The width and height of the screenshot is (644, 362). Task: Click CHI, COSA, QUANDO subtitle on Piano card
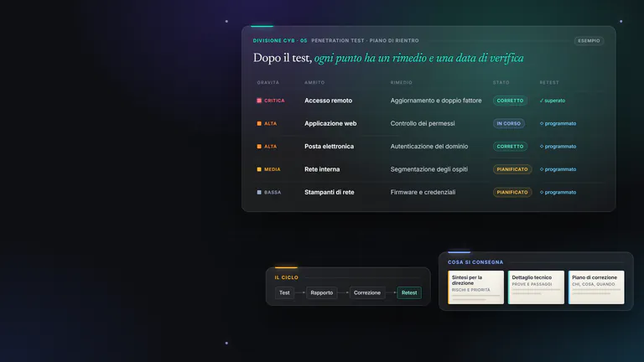coord(594,284)
